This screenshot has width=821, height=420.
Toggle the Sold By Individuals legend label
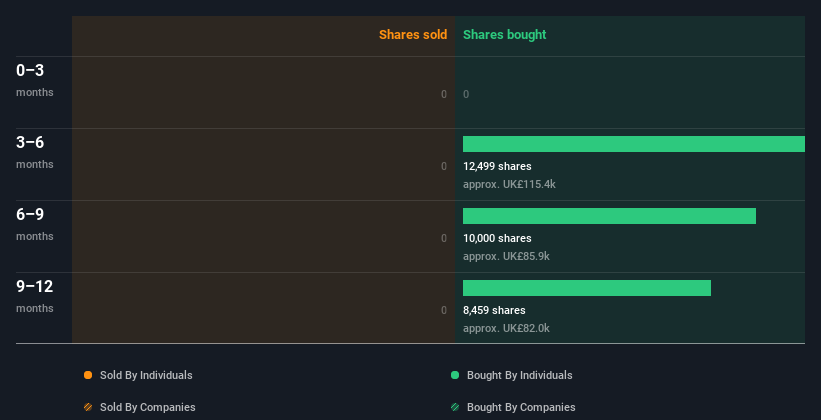146,375
